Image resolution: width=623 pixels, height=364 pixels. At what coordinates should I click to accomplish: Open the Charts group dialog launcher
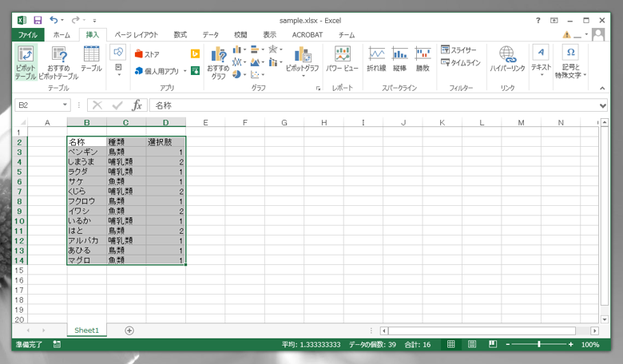coord(318,89)
